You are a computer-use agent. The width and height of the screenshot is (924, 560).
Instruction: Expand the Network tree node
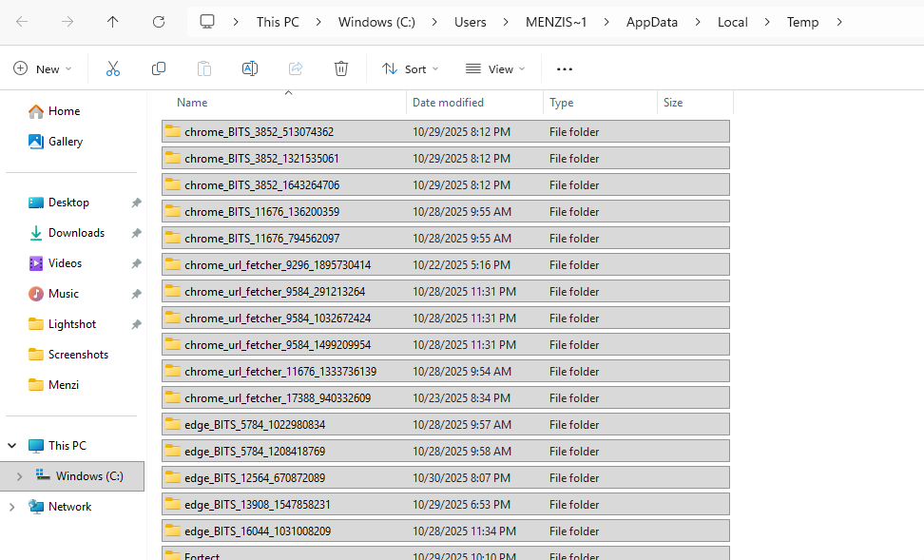click(x=12, y=507)
